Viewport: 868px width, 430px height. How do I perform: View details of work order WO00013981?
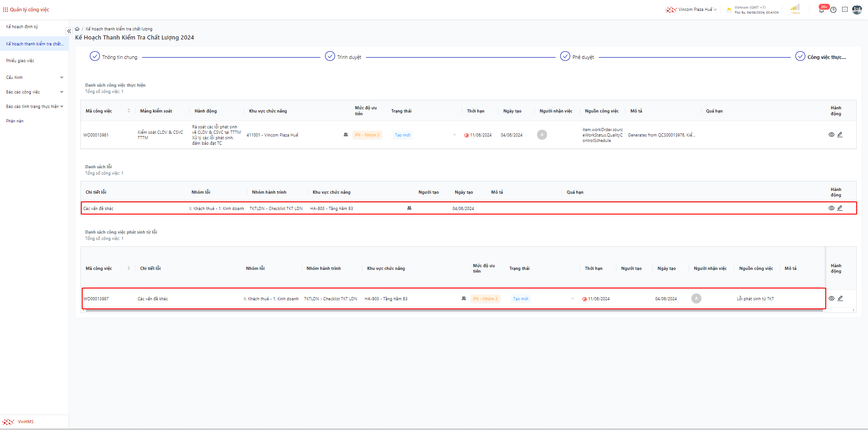[x=831, y=135]
